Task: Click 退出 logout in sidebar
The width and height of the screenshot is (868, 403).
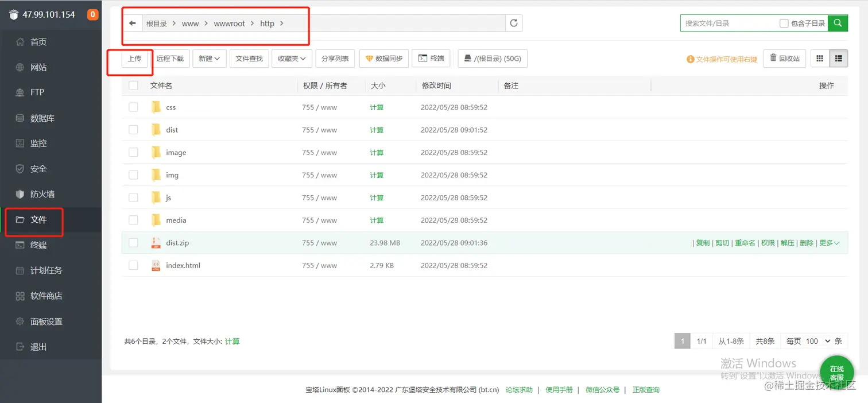Action: click(38, 347)
